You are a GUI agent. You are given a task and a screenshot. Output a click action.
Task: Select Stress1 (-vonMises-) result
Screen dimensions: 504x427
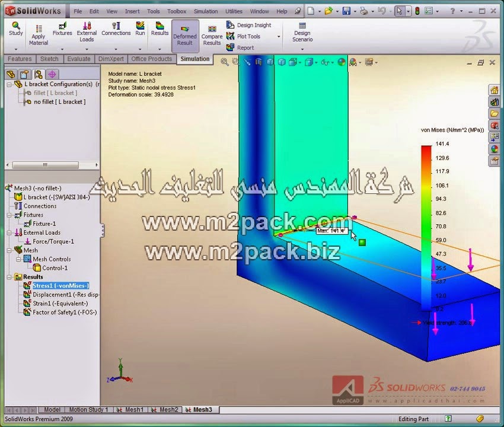pyautogui.click(x=60, y=285)
